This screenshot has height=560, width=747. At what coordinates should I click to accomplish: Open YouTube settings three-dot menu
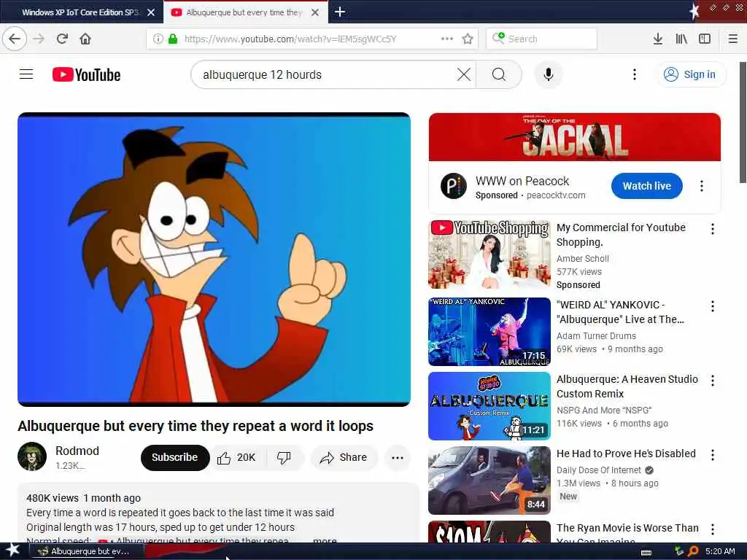[x=634, y=74]
